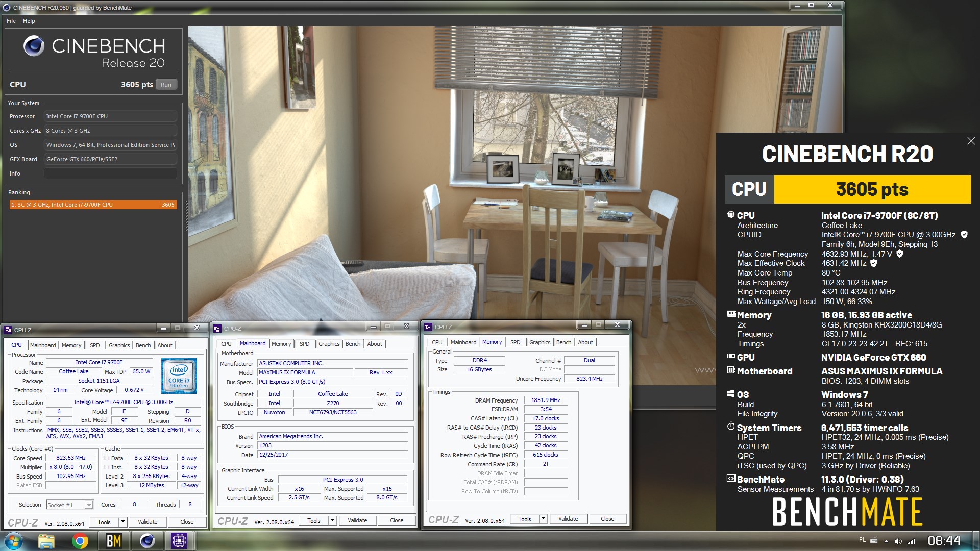The image size is (980, 551).
Task: Open About tab in CPU window
Action: (165, 345)
